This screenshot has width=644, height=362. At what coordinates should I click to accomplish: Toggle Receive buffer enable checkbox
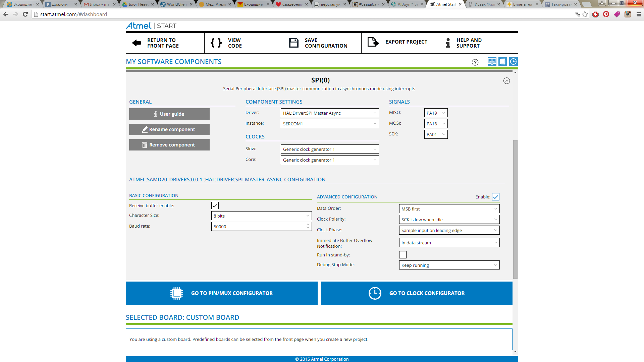click(x=215, y=205)
